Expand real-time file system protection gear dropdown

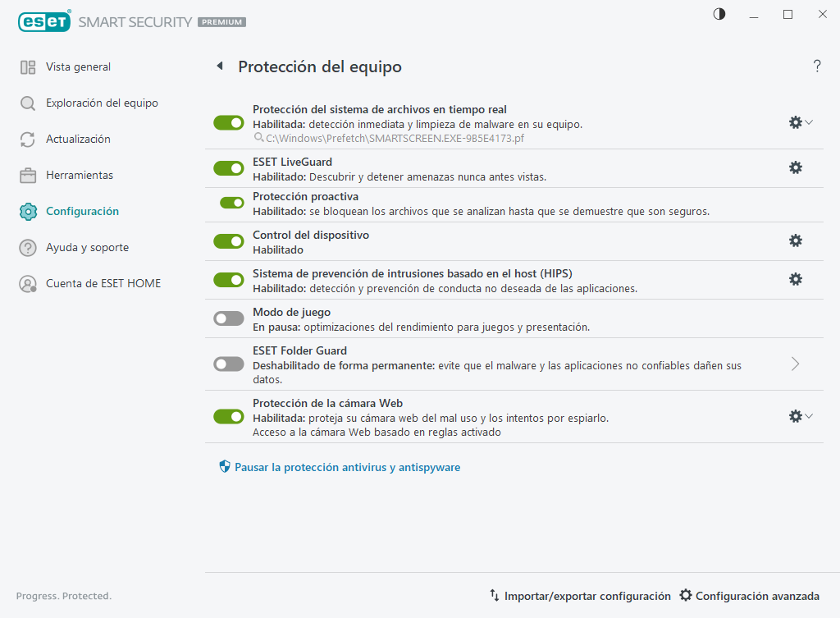[810, 122]
